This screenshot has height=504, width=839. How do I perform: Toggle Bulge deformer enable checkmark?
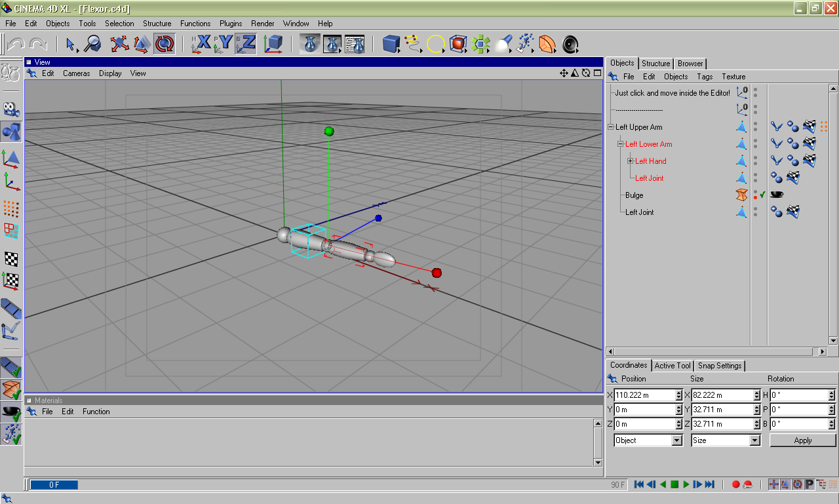[x=763, y=195]
